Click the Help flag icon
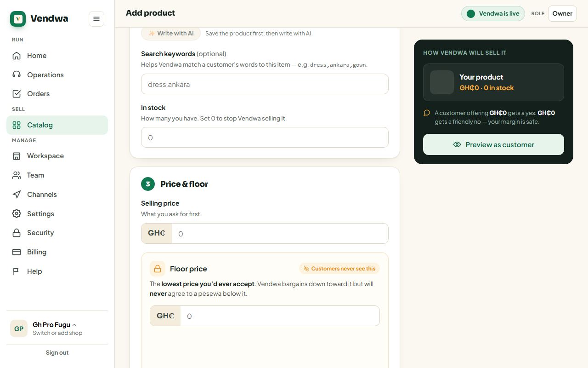Image resolution: width=588 pixels, height=368 pixels. tap(17, 271)
